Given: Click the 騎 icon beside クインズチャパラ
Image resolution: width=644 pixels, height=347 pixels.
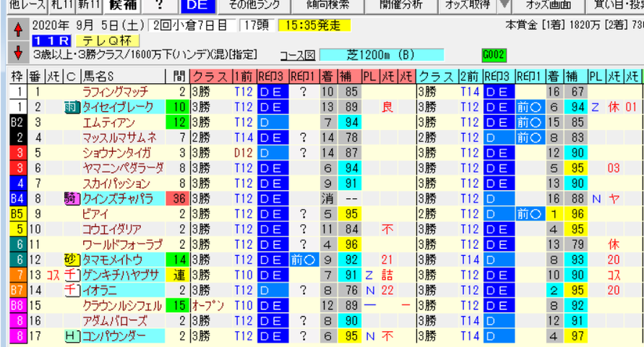Looking at the screenshot, I should [72, 199].
